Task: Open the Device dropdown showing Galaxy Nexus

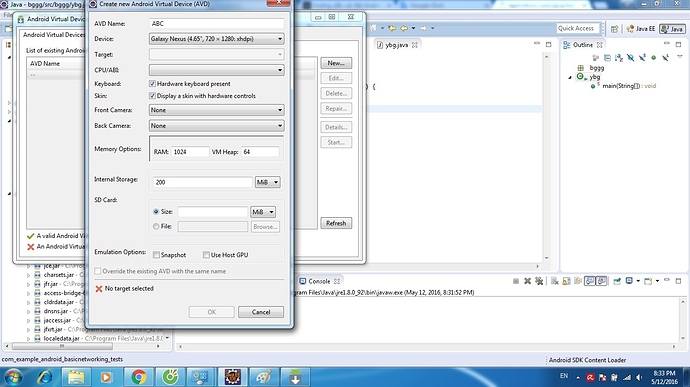Action: (217, 39)
